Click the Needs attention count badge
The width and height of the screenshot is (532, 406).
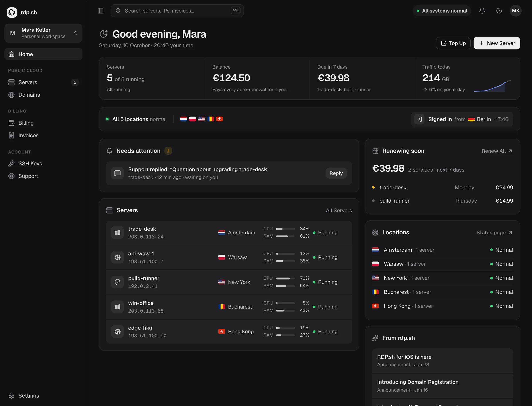(168, 151)
